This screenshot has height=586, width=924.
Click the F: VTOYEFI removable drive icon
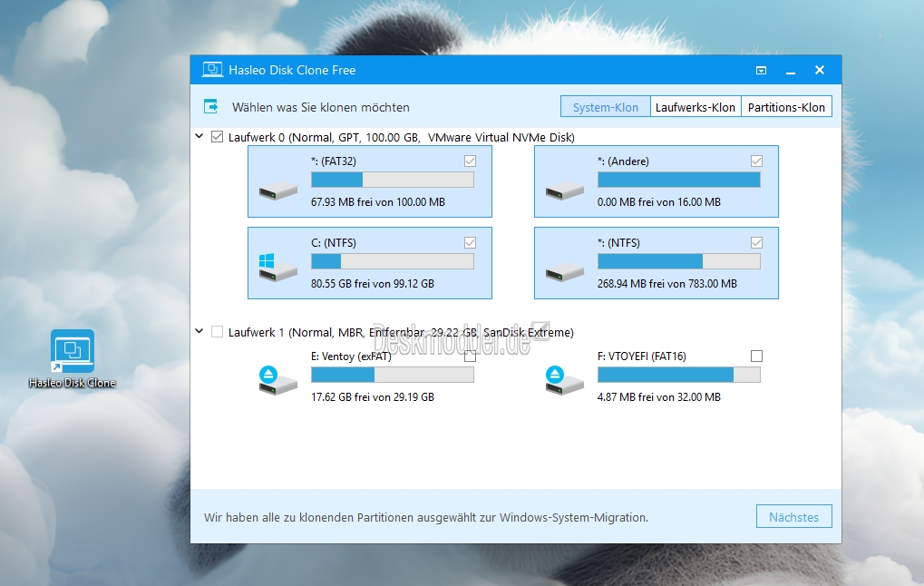(565, 380)
